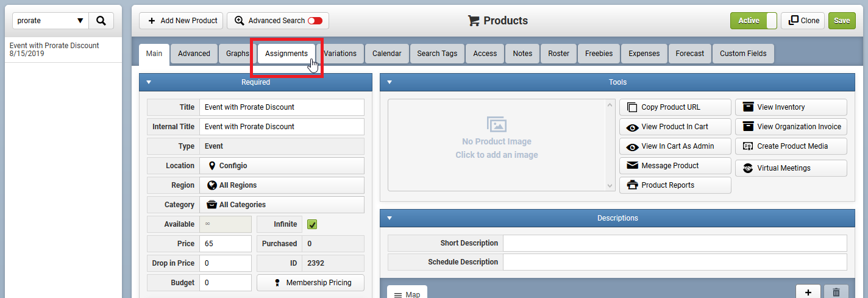
Task: Click the Title input field
Action: 282,107
